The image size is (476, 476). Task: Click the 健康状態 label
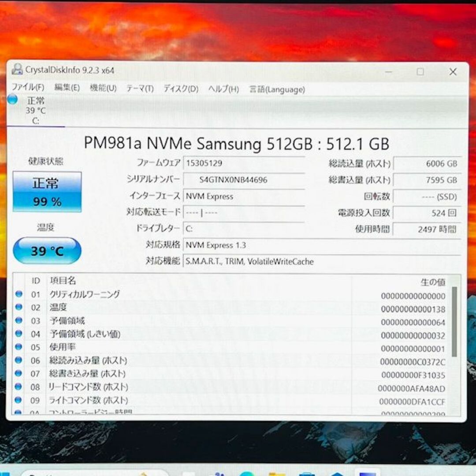click(45, 161)
